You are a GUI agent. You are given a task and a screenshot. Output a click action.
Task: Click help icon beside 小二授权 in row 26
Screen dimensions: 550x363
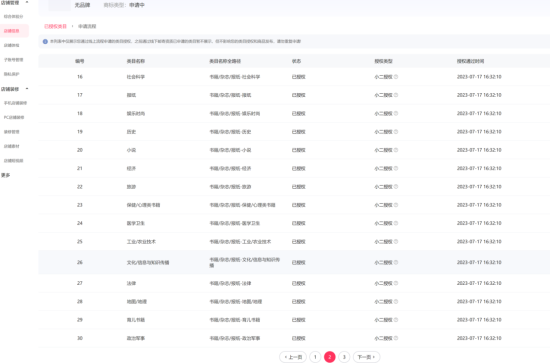click(x=396, y=262)
